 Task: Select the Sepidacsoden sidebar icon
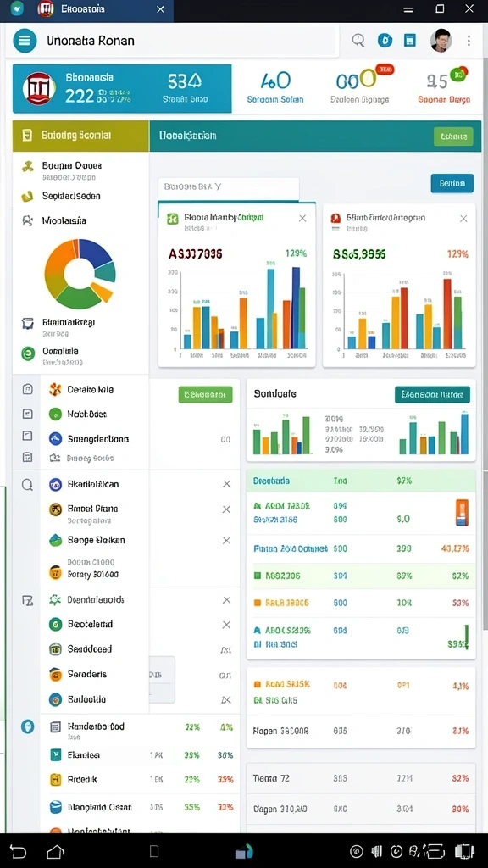(x=26, y=196)
